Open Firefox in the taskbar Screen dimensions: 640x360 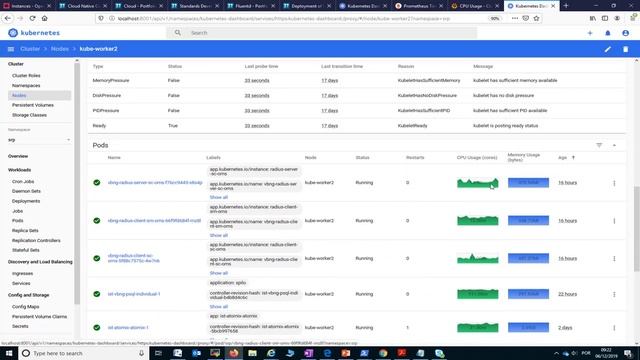pos(233,353)
